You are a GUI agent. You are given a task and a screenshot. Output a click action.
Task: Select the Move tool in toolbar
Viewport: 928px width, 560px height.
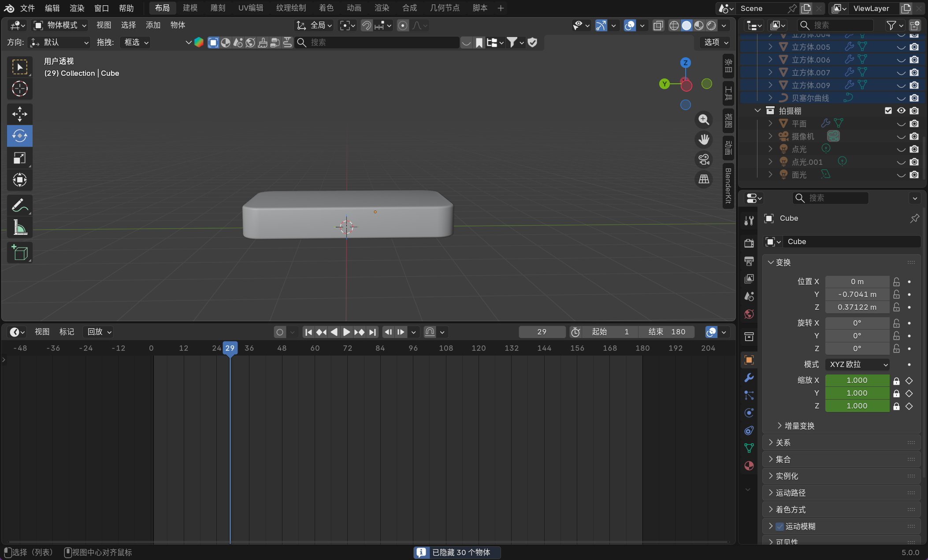(x=19, y=114)
